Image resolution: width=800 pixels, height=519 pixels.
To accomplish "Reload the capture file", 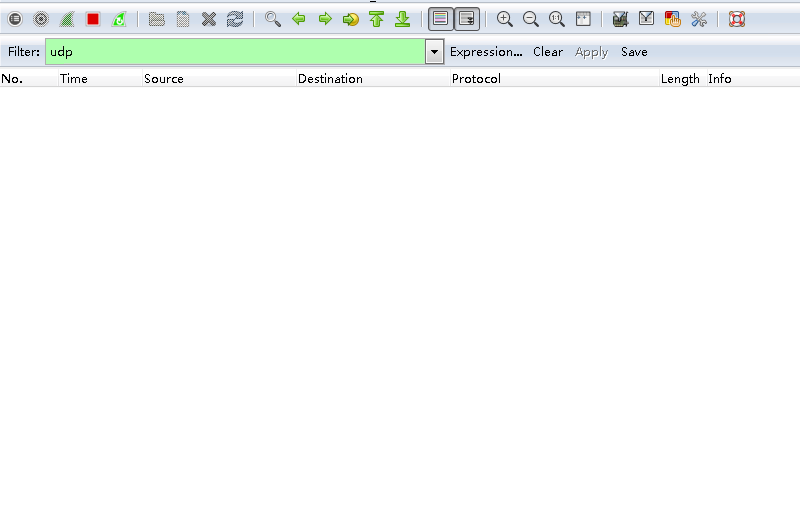I will click(235, 19).
